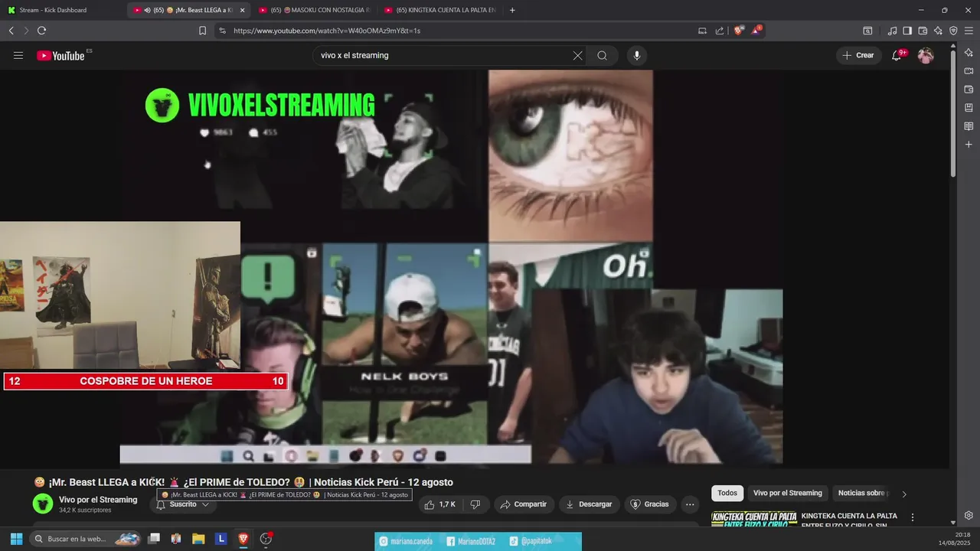Viewport: 980px width, 551px height.
Task: Share this page via the address bar share icon
Action: coord(720,31)
